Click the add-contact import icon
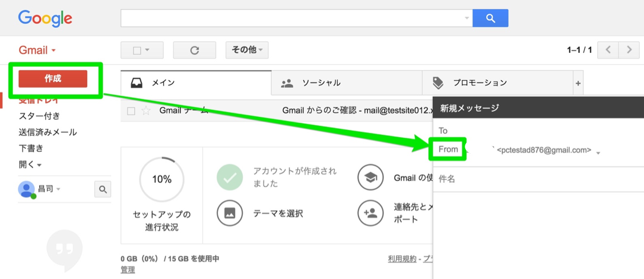 coord(370,213)
